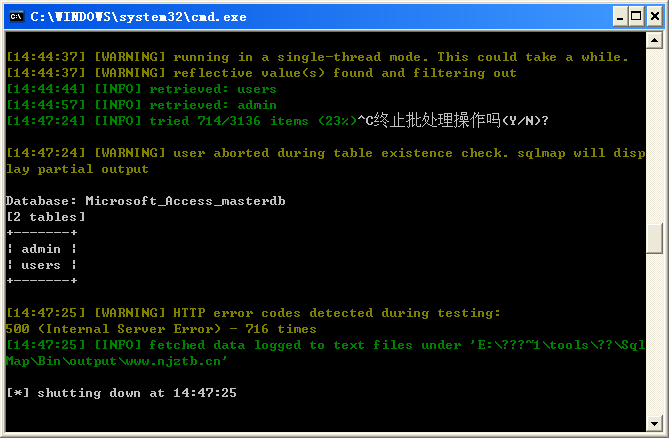Click the '[2 tables]' text
The width and height of the screenshot is (669, 438).
point(46,217)
